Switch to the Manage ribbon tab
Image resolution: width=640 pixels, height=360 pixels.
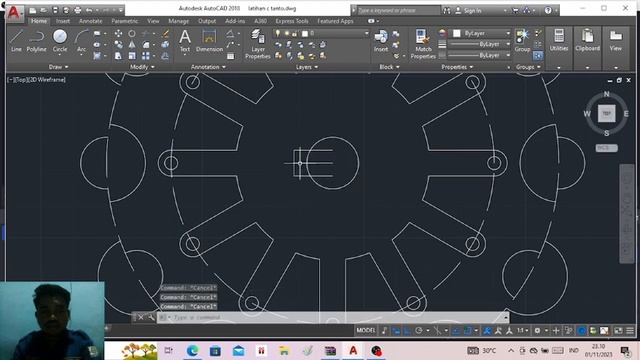click(178, 21)
